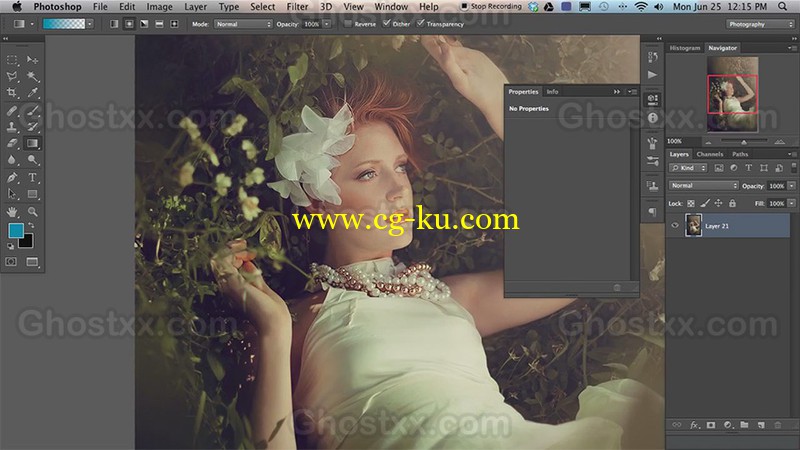Select the Zoom tool
The width and height of the screenshot is (800, 450).
[x=32, y=211]
